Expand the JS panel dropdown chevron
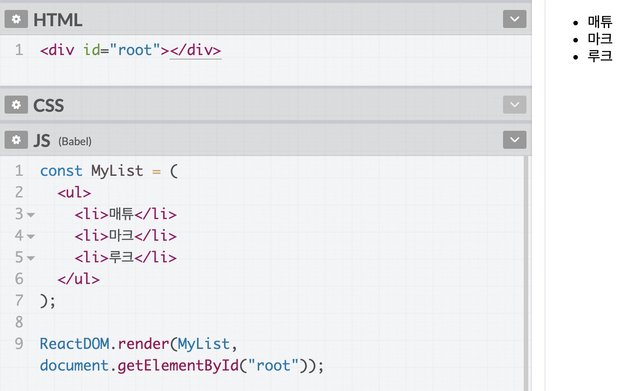 pyautogui.click(x=514, y=140)
